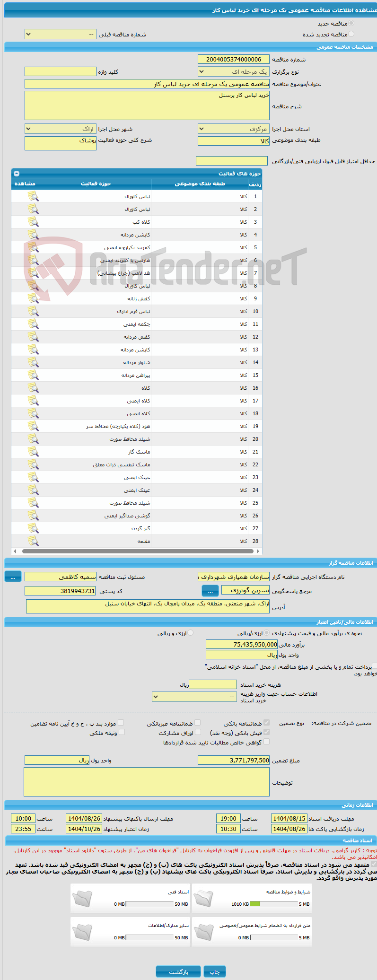Screen dimensions: 377x980
Task: Click the اسناد فنی size progress bar
Action: click(150, 904)
